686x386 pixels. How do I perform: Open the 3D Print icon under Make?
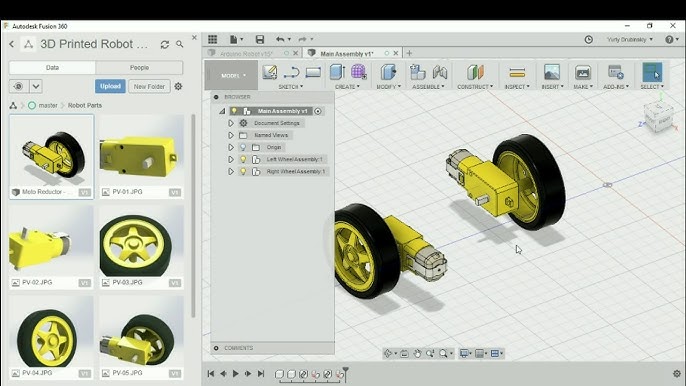[x=583, y=72]
